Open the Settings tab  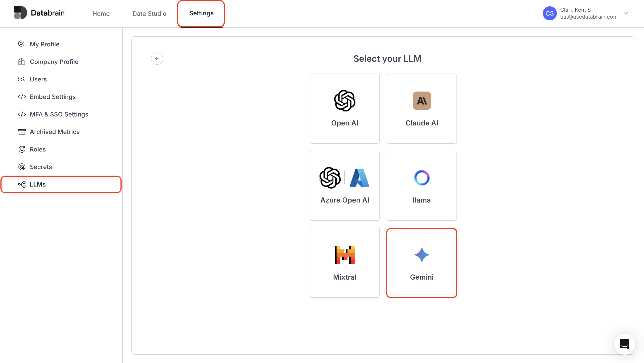pos(201,13)
